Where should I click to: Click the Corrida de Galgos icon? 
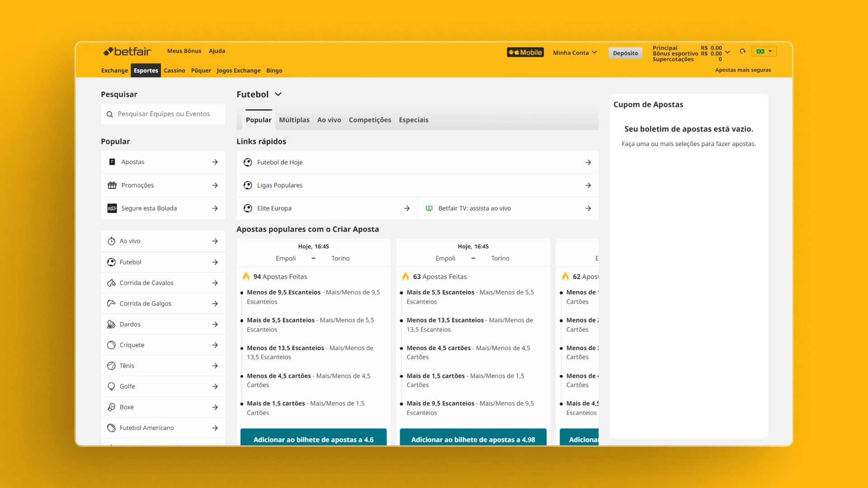(111, 303)
